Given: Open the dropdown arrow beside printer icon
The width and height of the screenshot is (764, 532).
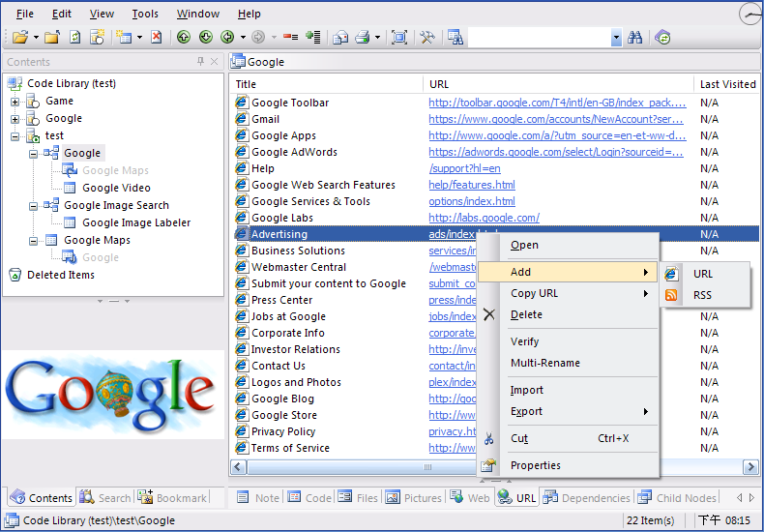Looking at the screenshot, I should (377, 37).
